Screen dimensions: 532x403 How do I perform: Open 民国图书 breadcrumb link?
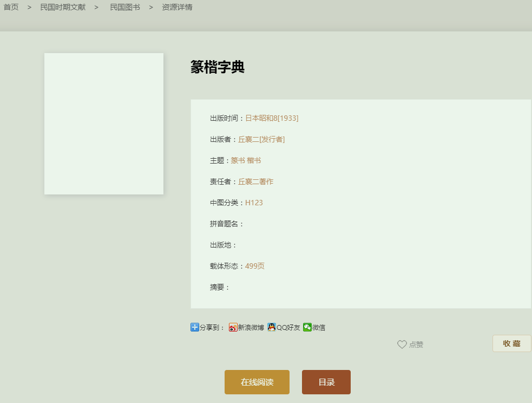point(125,7)
